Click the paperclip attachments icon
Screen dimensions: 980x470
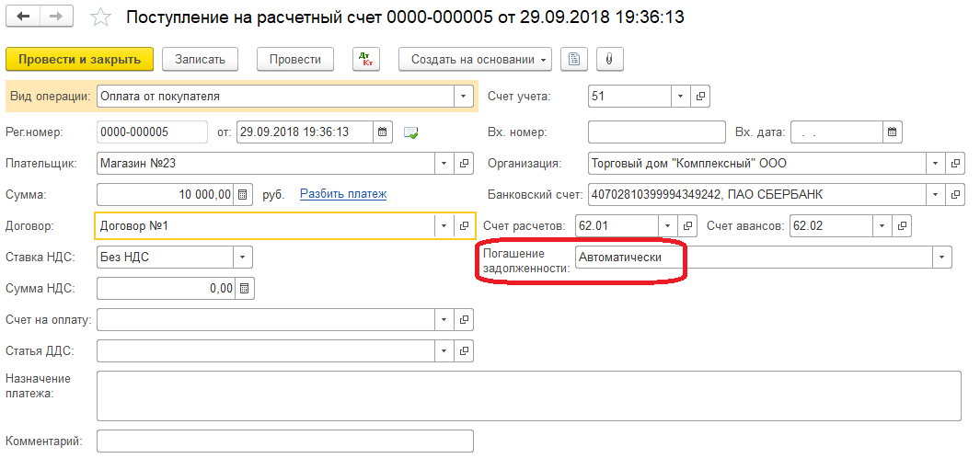[x=608, y=59]
